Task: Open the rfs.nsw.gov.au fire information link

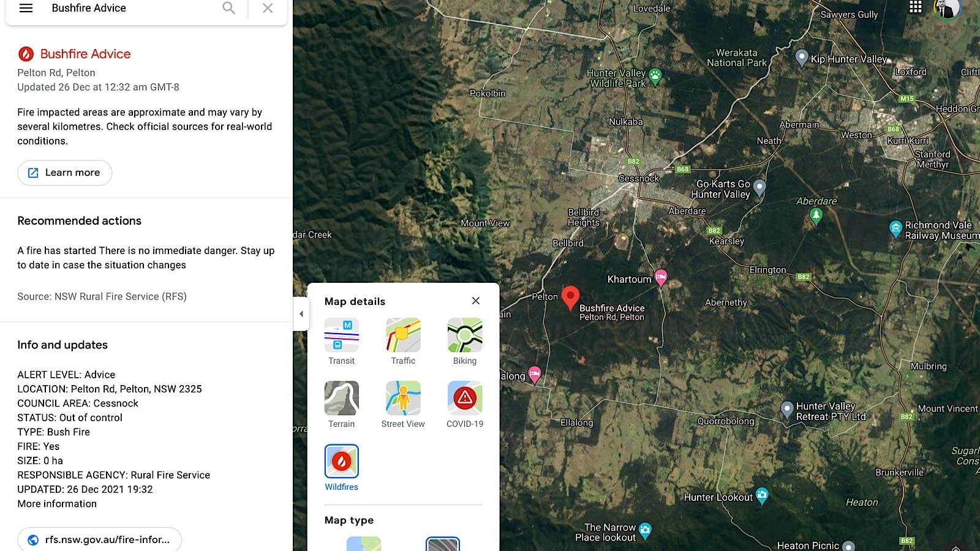Action: (x=100, y=539)
